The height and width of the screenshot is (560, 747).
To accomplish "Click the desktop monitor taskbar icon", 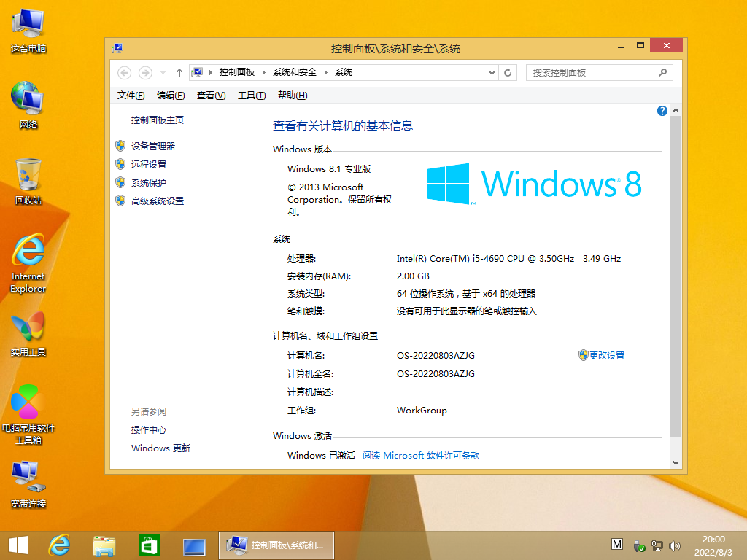I will [x=194, y=547].
